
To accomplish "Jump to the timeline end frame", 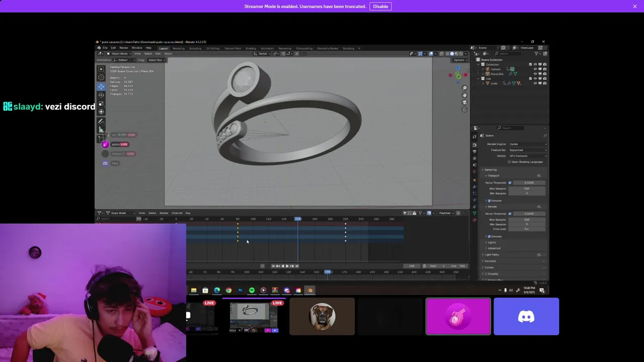I will (x=296, y=266).
